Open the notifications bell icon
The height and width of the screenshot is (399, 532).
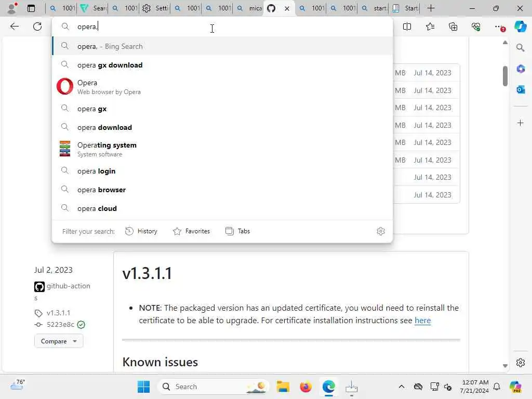tap(497, 387)
